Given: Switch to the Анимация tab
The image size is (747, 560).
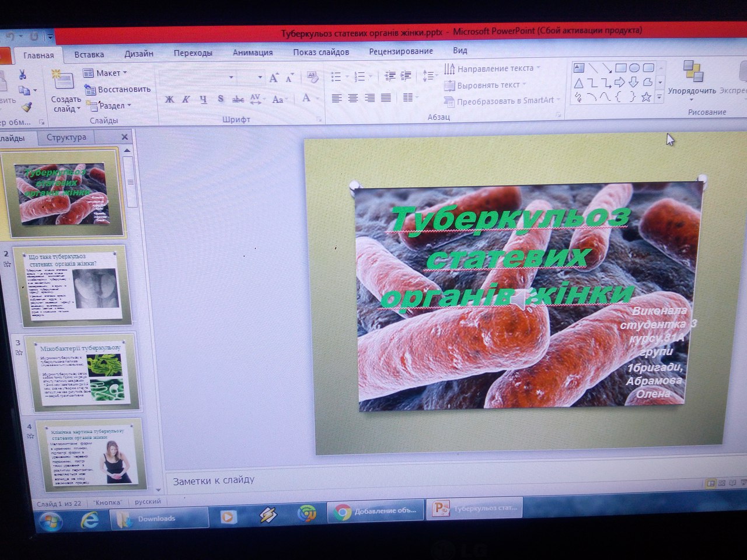Looking at the screenshot, I should pyautogui.click(x=253, y=52).
